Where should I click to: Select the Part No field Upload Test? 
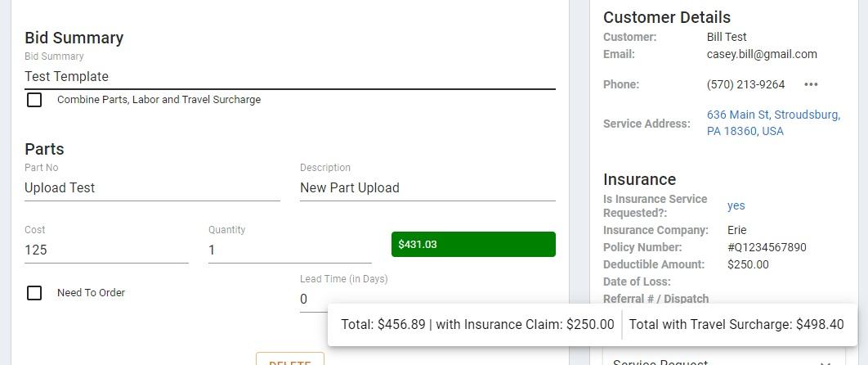coord(152,187)
